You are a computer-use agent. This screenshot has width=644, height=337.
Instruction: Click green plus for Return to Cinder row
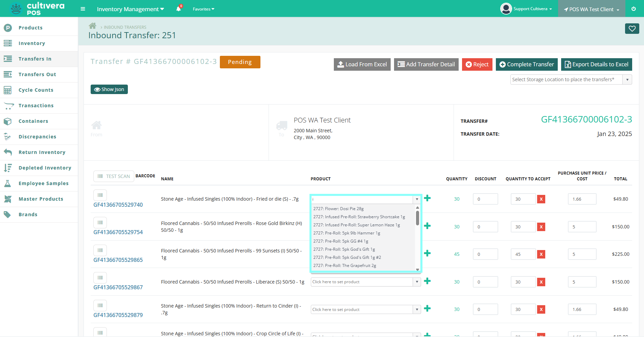click(x=428, y=308)
